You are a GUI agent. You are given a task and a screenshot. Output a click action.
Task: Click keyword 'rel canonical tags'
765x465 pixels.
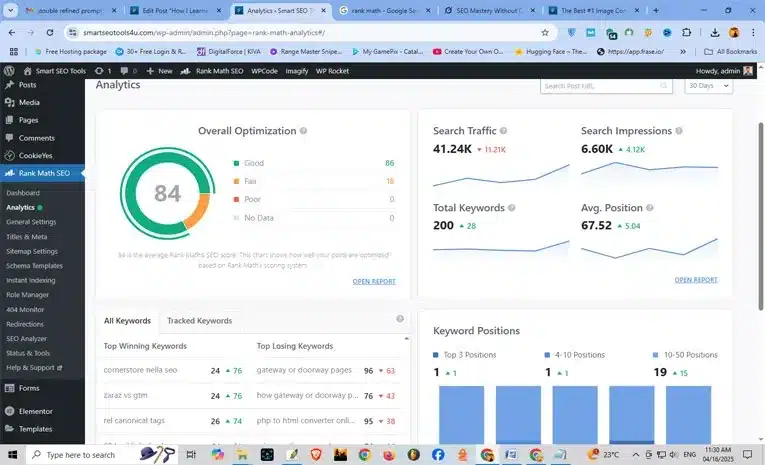point(134,421)
